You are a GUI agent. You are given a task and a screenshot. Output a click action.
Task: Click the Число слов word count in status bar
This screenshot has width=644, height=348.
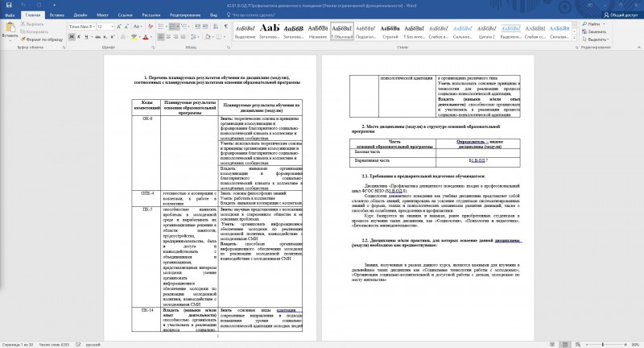click(54, 345)
